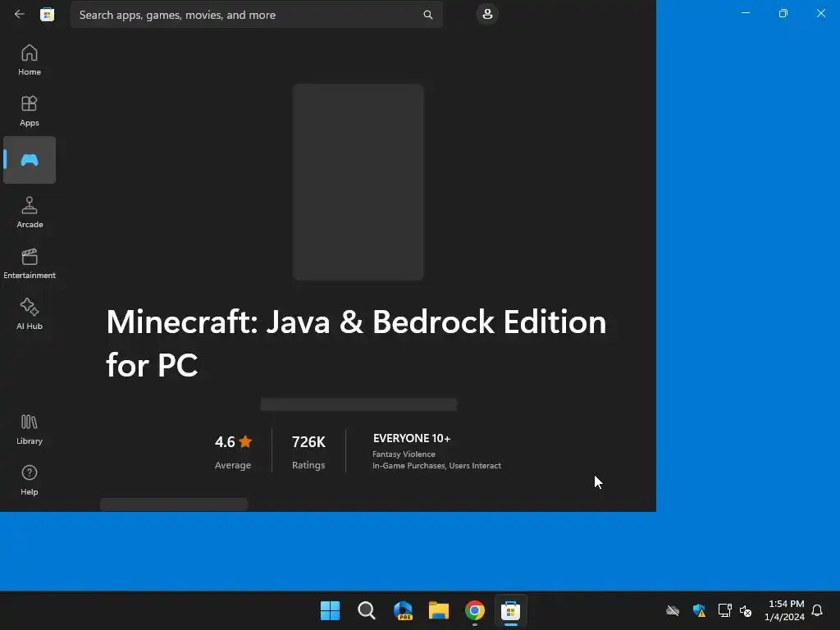Click the Microsoft Store taskbar icon
840x630 pixels.
click(x=510, y=610)
